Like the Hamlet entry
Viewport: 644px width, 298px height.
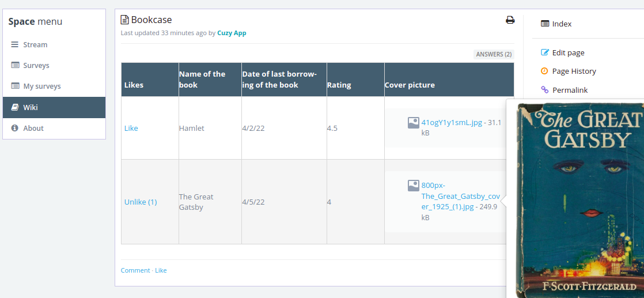tap(131, 128)
